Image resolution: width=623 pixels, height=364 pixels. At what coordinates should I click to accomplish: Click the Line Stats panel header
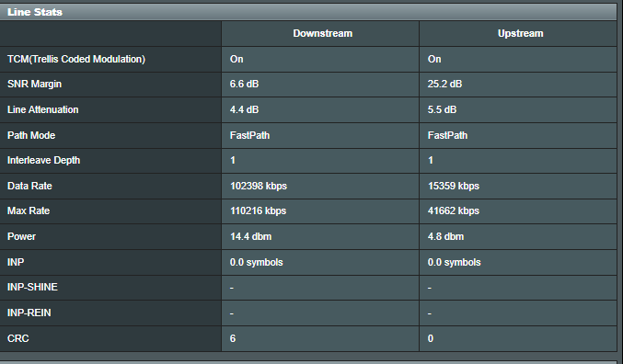click(308, 12)
